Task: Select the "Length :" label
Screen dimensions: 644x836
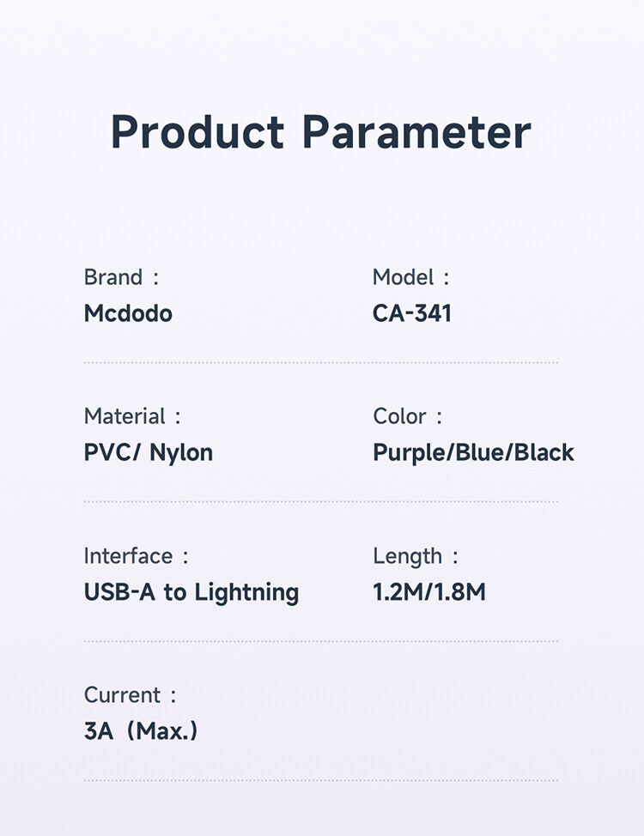Action: pos(416,556)
